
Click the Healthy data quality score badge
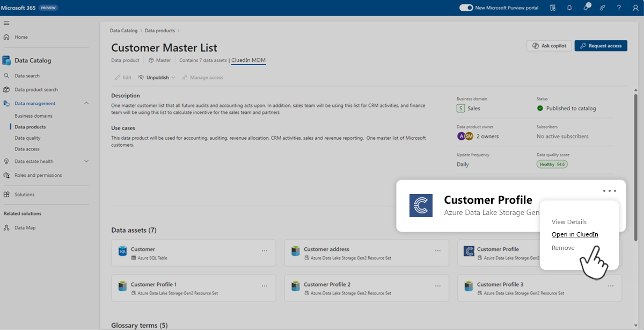(x=552, y=164)
